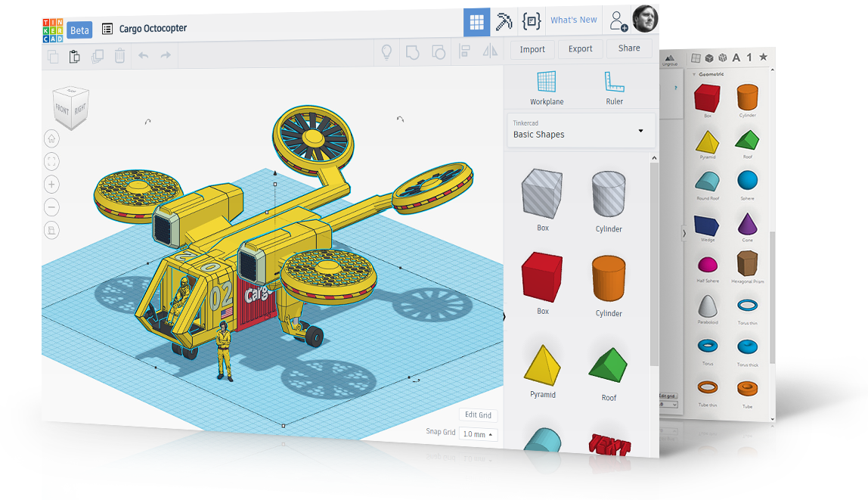Click the Group shapes icon
The height and width of the screenshot is (500, 868).
click(x=412, y=53)
